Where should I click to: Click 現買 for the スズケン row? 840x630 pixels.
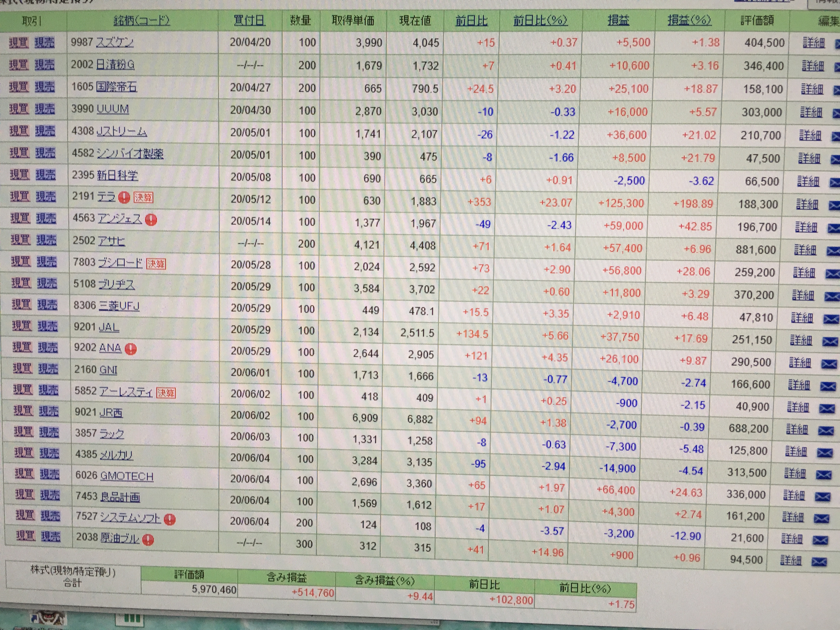pyautogui.click(x=19, y=43)
